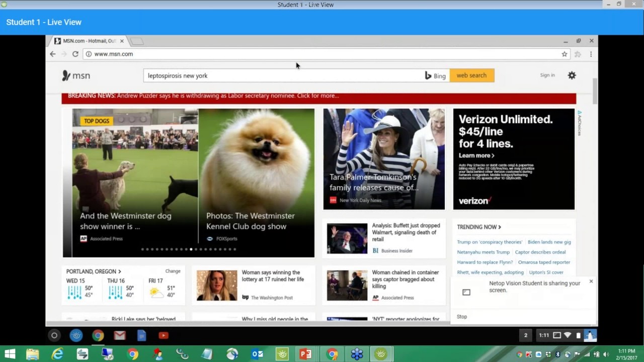Viewport: 644px width, 362px height.
Task: Click Change weather location
Action: (173, 271)
